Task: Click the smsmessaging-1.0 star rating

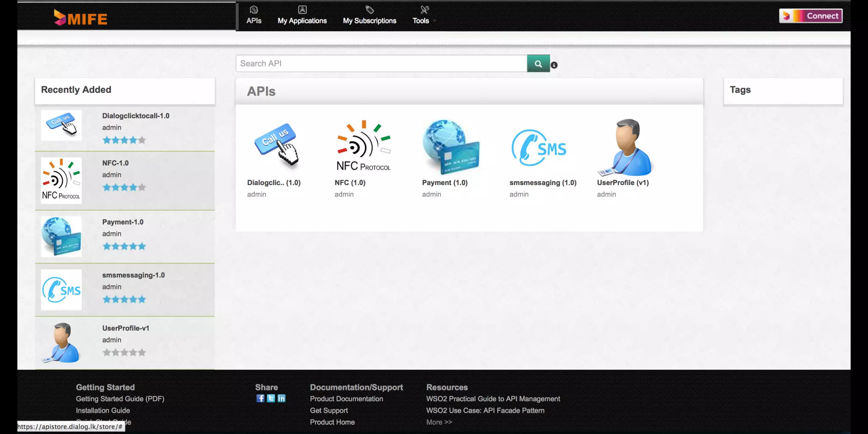Action: click(x=124, y=299)
